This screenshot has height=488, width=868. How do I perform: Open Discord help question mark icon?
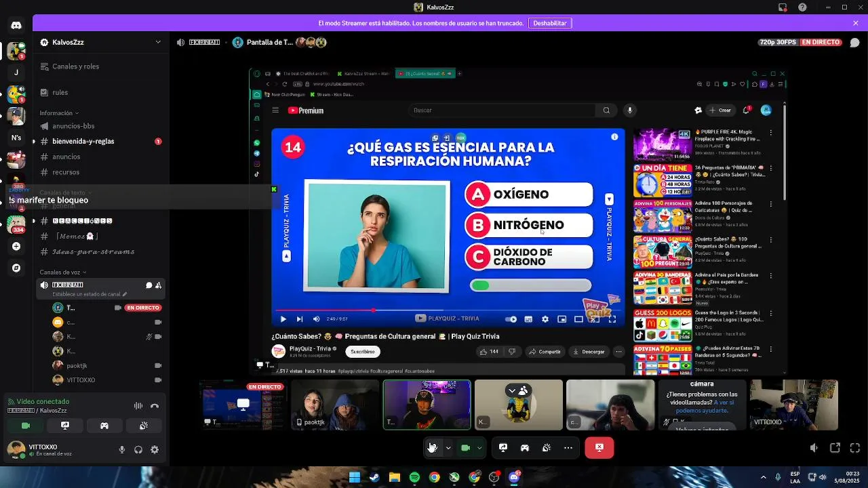tap(803, 7)
